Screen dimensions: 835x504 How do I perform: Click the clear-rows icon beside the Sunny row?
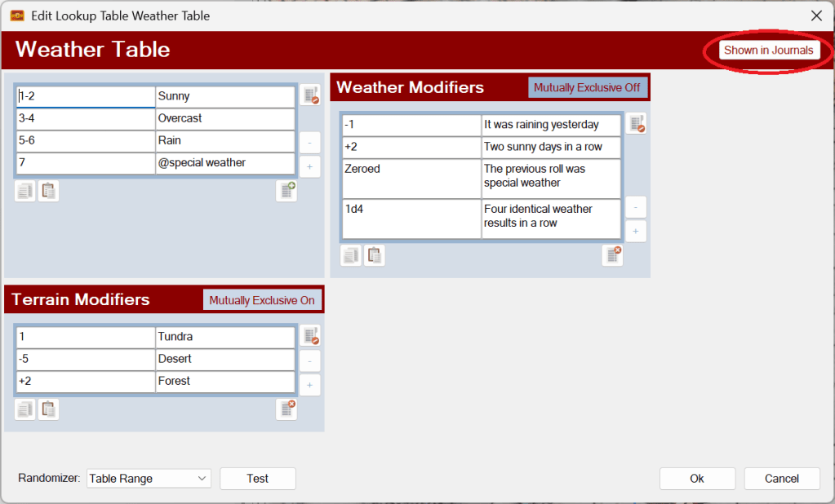click(x=309, y=95)
